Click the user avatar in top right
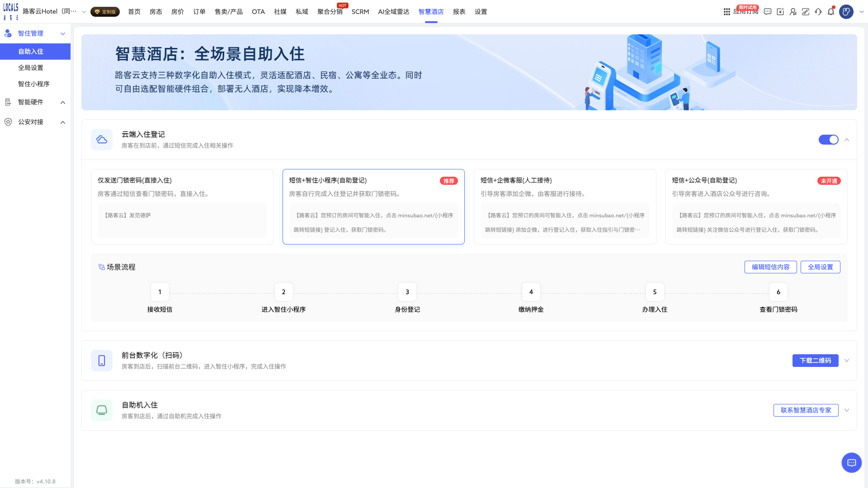 [846, 12]
